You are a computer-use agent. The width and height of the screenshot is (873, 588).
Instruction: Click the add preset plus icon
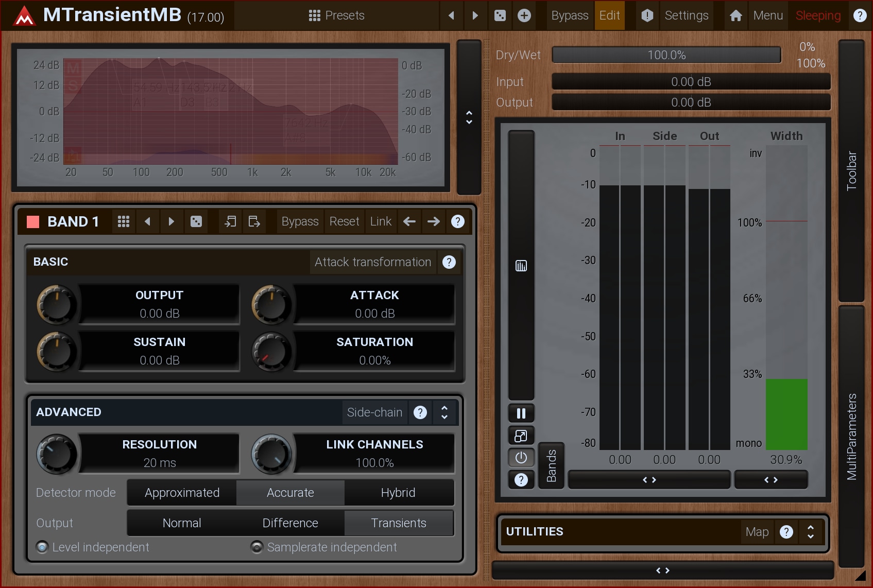click(x=524, y=15)
